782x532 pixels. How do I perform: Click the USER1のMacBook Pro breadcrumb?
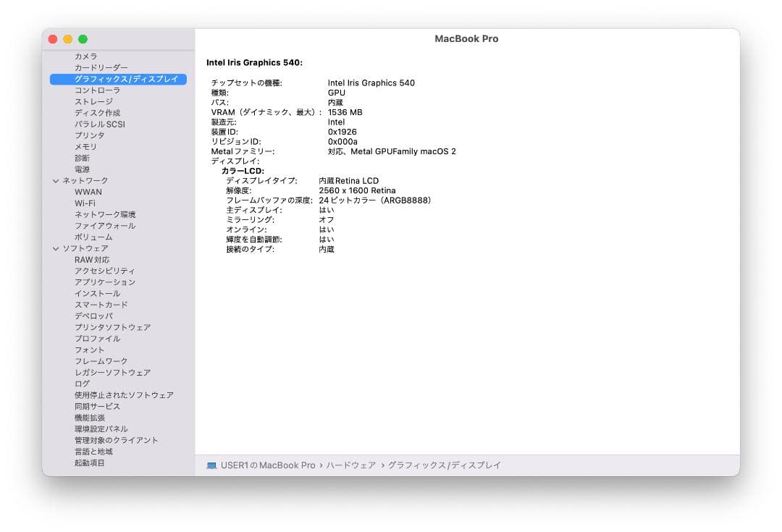click(261, 465)
